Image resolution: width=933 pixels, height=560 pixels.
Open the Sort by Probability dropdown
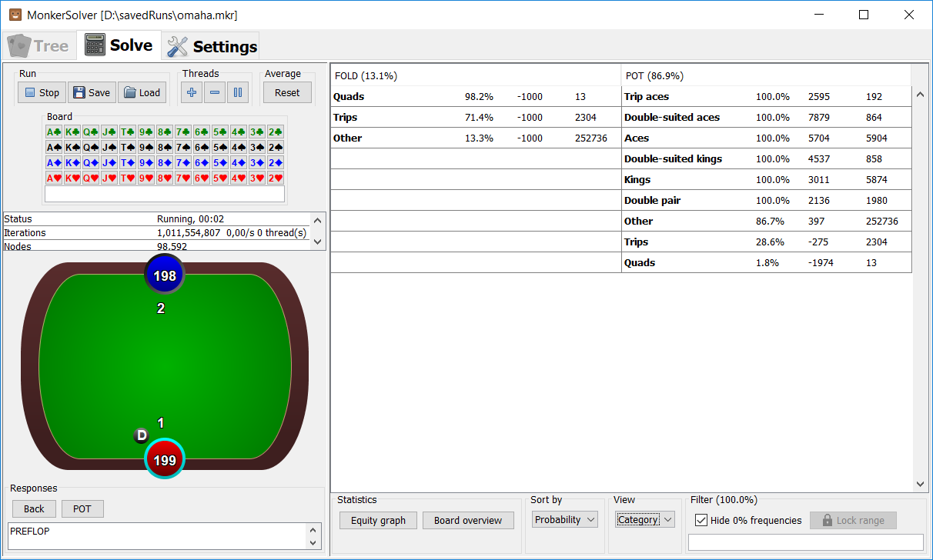pyautogui.click(x=565, y=520)
